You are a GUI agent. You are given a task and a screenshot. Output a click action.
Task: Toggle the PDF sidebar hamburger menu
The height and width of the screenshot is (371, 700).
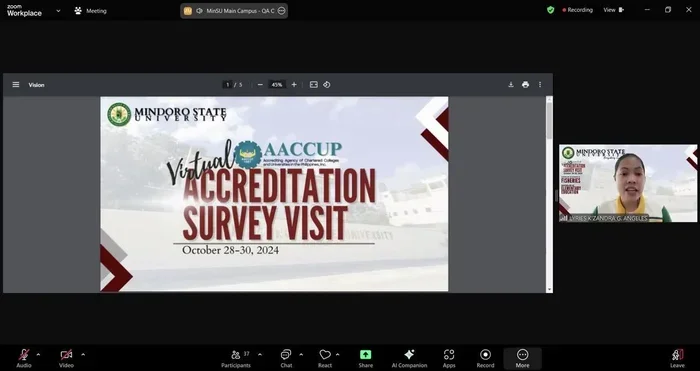pyautogui.click(x=16, y=84)
